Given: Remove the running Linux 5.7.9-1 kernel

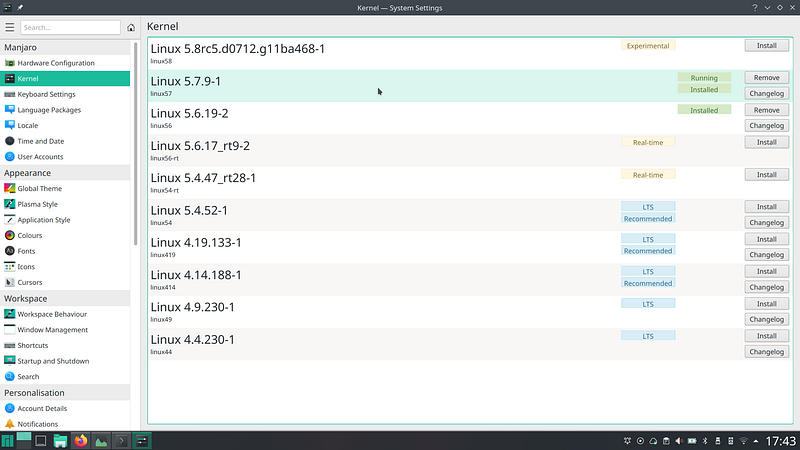Looking at the screenshot, I should coord(766,78).
